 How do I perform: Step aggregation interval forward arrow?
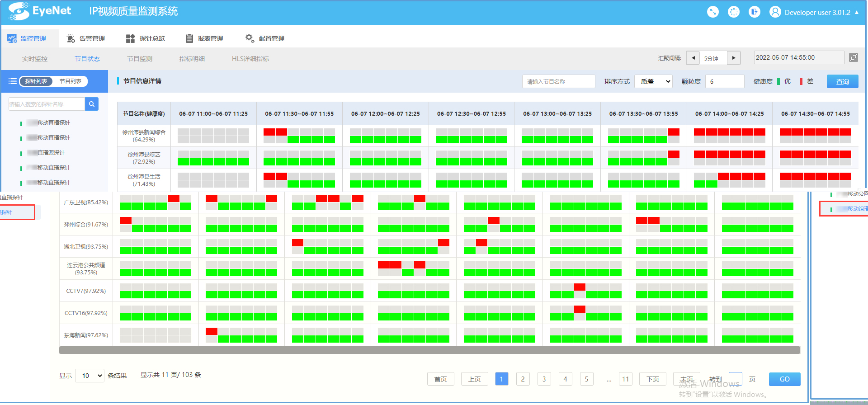(734, 58)
